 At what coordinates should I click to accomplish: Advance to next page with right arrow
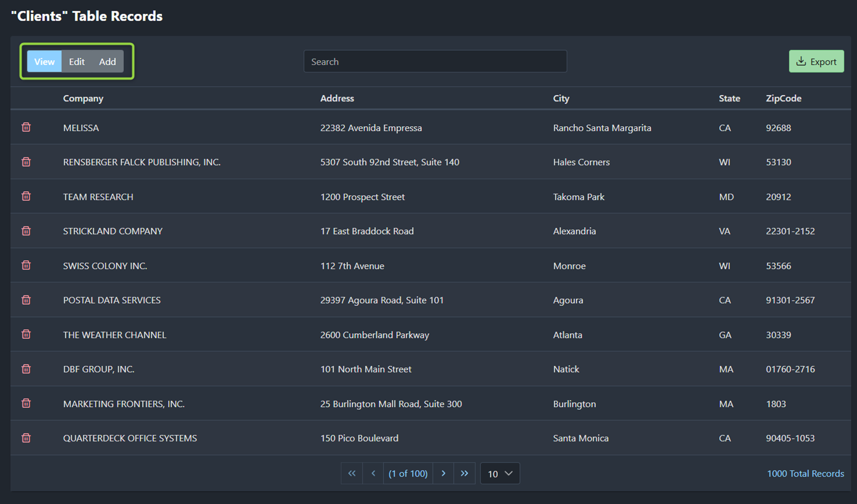(x=443, y=473)
